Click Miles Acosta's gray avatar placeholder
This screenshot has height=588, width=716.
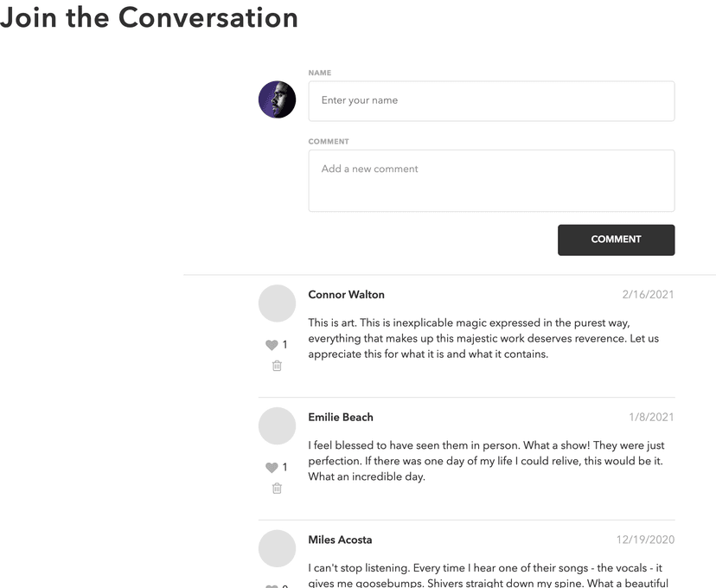(x=278, y=549)
